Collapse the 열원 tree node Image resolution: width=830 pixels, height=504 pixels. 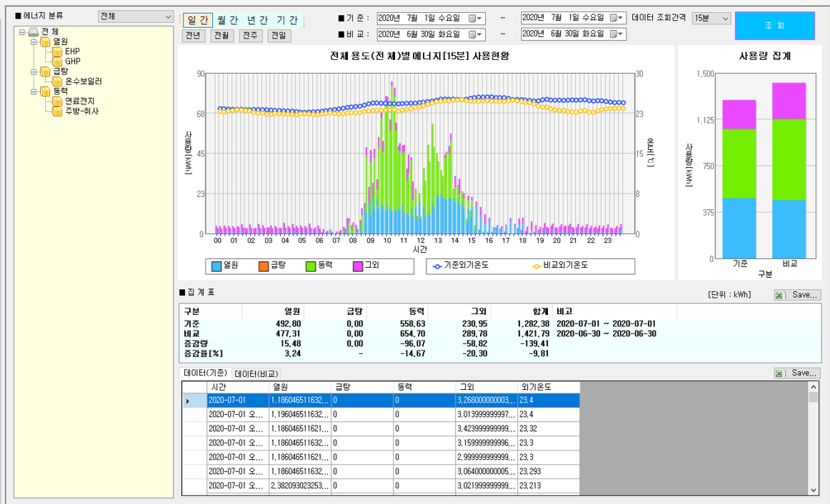[34, 42]
